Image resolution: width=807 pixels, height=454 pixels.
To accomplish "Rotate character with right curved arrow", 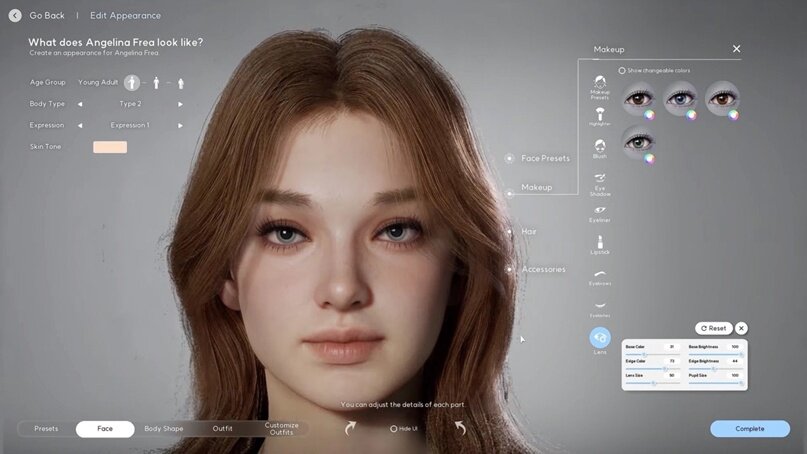I will pyautogui.click(x=460, y=428).
